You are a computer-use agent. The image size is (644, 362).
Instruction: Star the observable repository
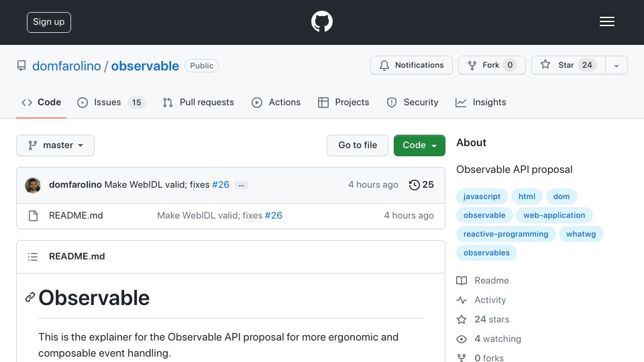[568, 65]
